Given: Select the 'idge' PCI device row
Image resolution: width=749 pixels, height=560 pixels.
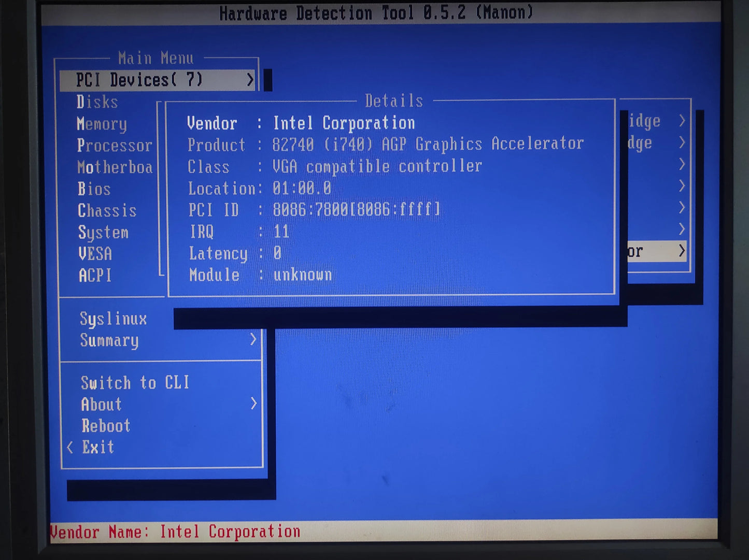Looking at the screenshot, I should pyautogui.click(x=657, y=121).
